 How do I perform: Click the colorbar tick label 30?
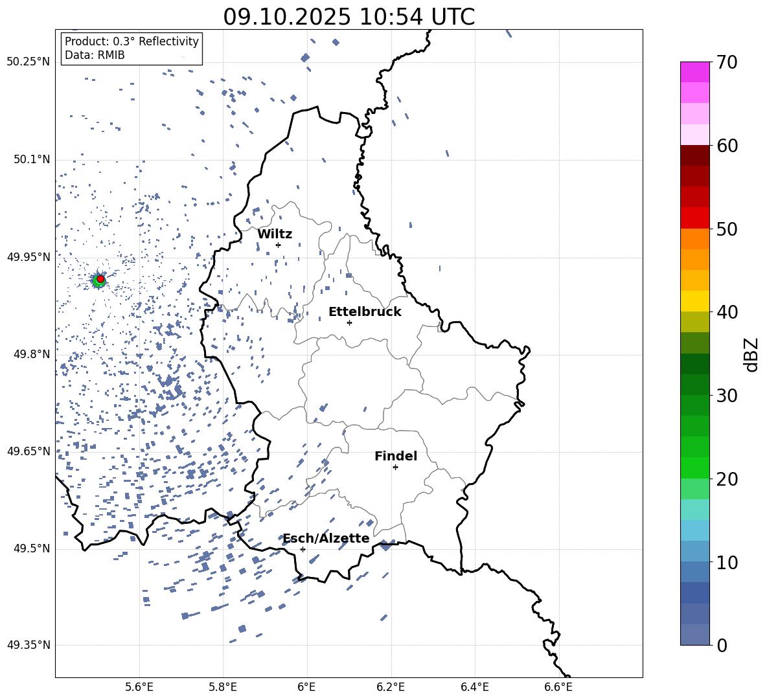(x=727, y=396)
